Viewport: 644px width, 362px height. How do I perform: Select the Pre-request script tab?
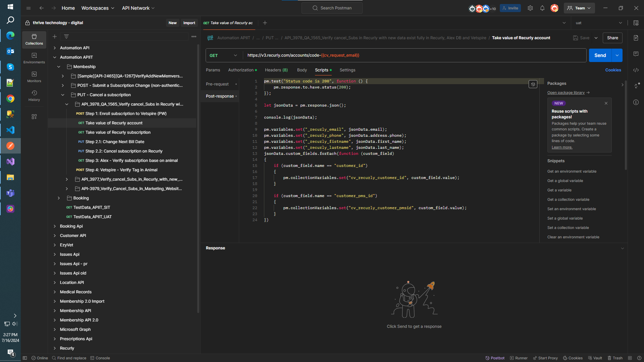[217, 84]
